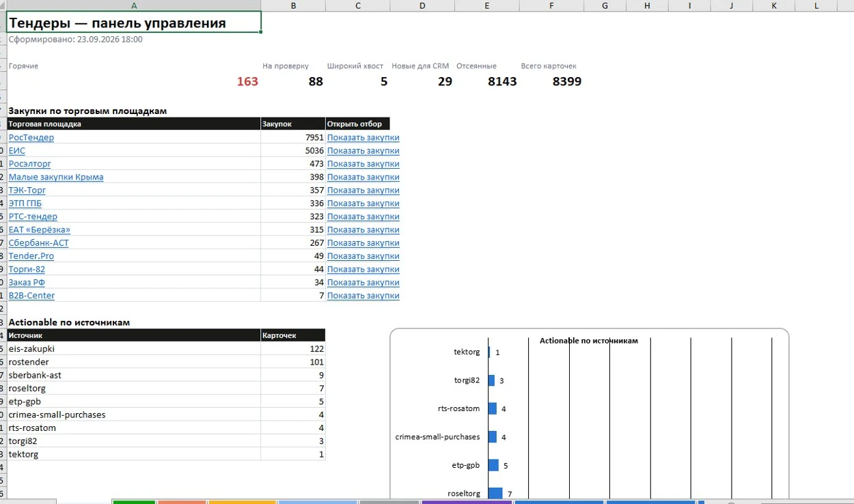854x504 pixels.
Task: Click the chart title Actionable по источникам
Action: coord(589,340)
